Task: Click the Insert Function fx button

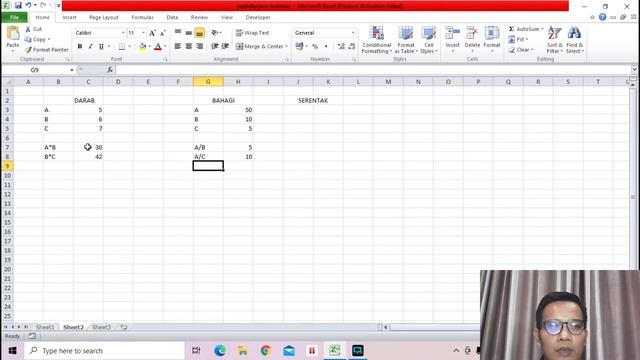Action: [110, 70]
